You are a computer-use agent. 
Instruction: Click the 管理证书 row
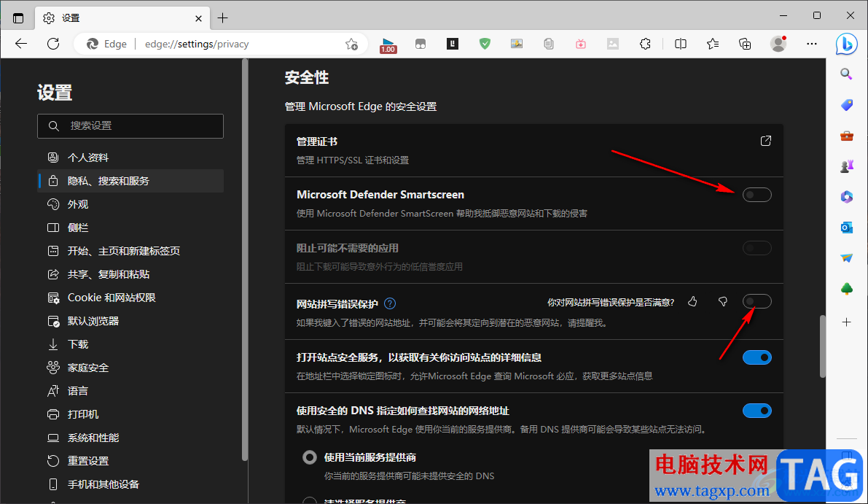(x=534, y=151)
